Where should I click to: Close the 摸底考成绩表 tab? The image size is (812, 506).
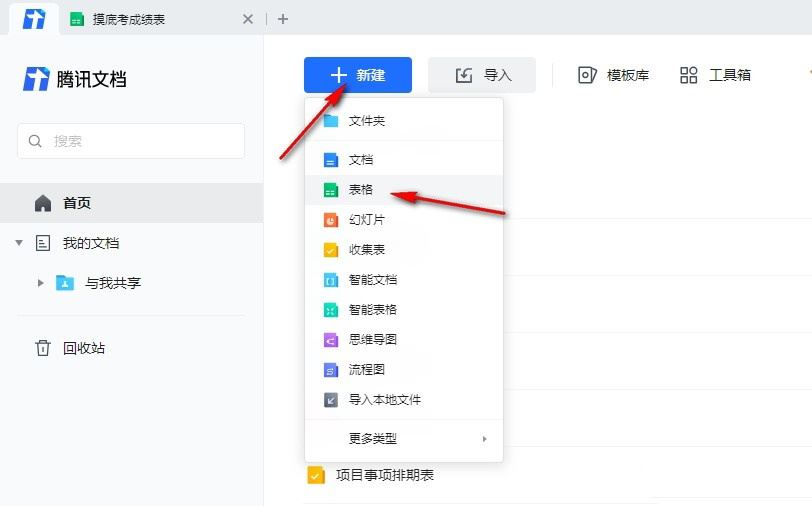pos(248,19)
